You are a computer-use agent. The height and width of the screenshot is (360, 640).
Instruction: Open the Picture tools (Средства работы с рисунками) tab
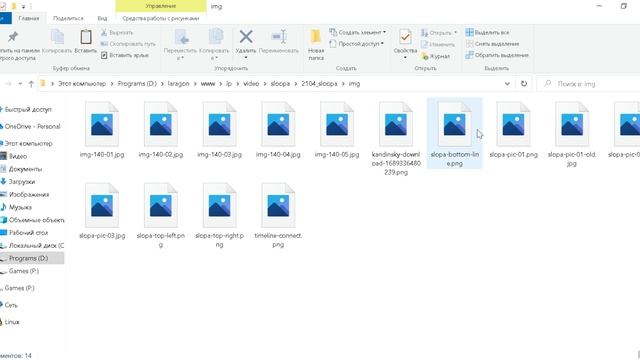[160, 18]
